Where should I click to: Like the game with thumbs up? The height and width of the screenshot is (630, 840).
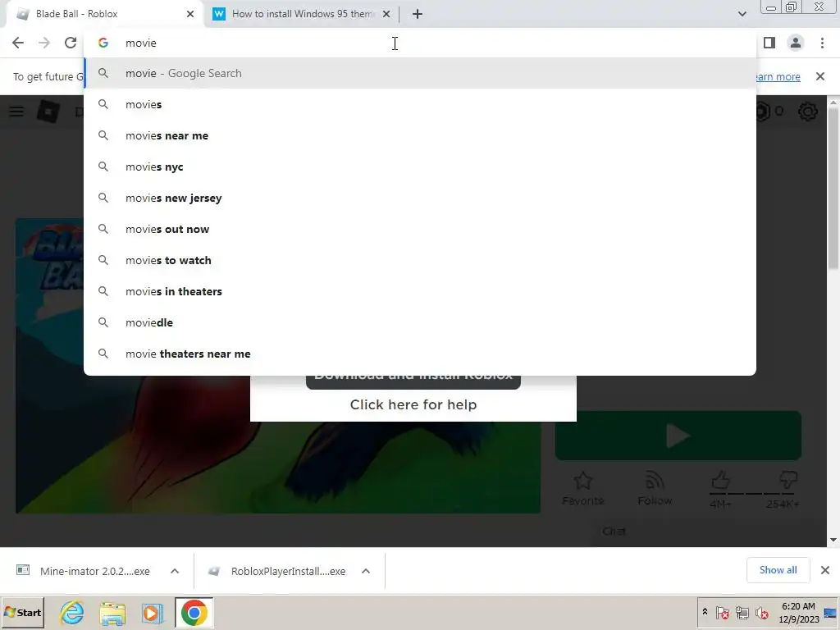720,481
